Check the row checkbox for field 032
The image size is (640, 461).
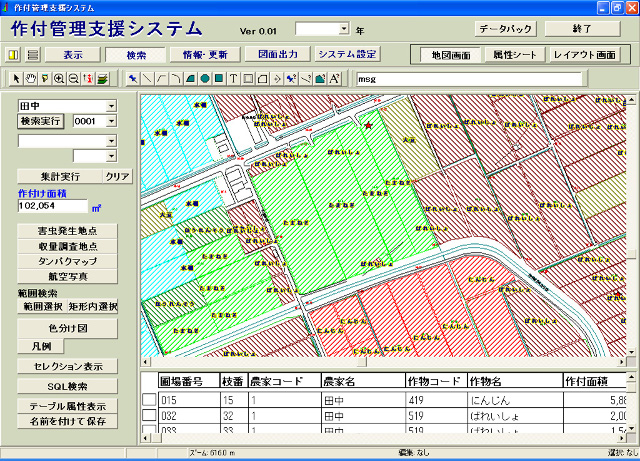pyautogui.click(x=149, y=416)
